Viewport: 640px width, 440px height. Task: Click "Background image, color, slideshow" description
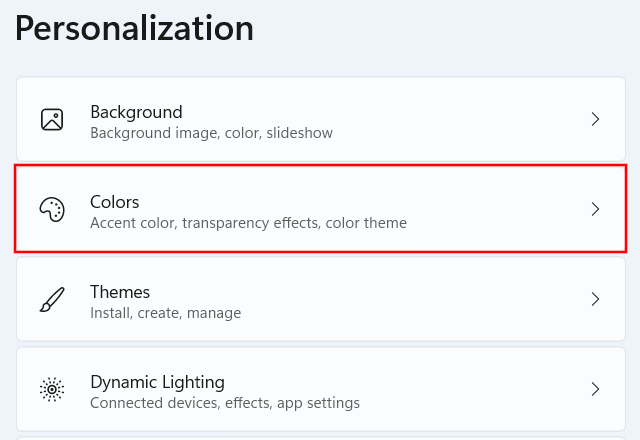click(211, 133)
